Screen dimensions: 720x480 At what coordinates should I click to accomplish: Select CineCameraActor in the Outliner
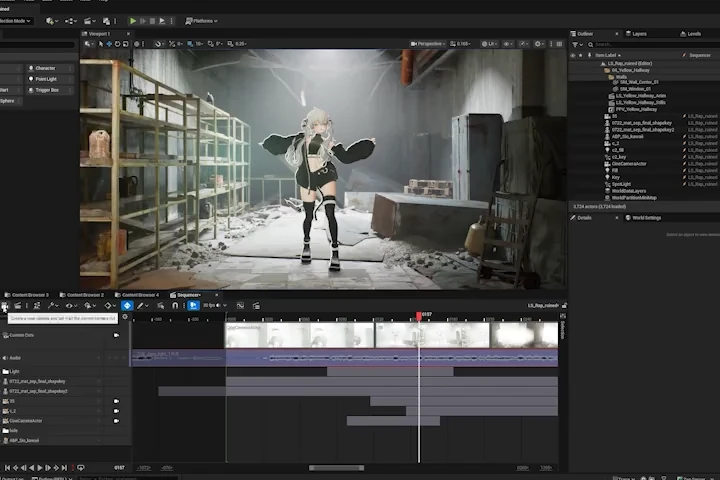pyautogui.click(x=629, y=164)
